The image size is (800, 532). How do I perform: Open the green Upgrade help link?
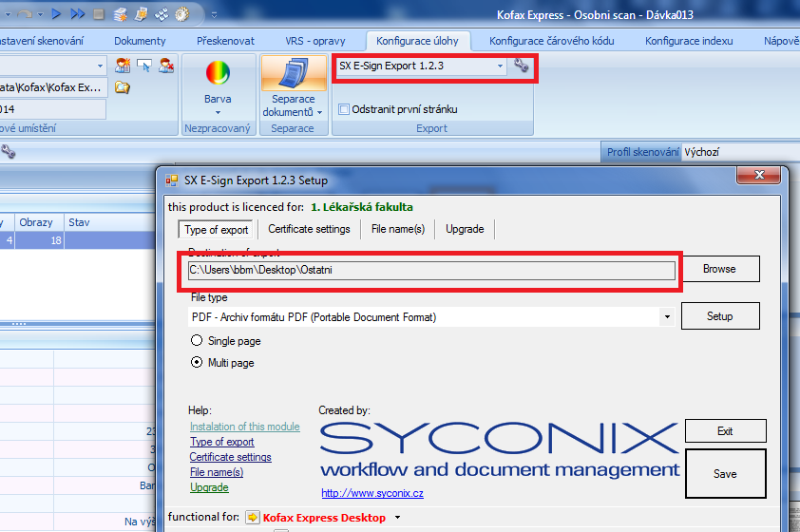point(209,487)
